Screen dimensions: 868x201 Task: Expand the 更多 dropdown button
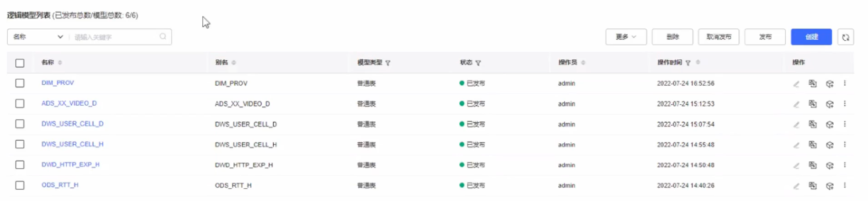(x=626, y=37)
